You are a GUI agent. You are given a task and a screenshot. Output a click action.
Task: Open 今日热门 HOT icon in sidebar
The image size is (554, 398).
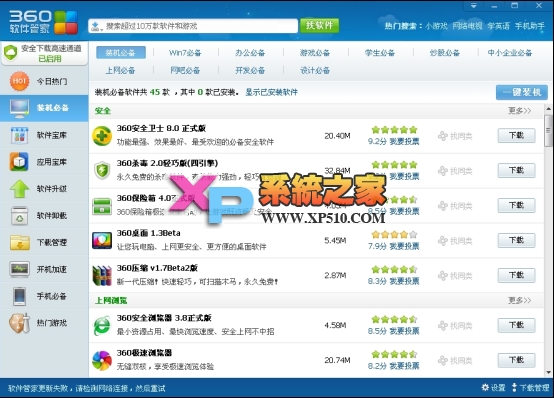(19, 81)
